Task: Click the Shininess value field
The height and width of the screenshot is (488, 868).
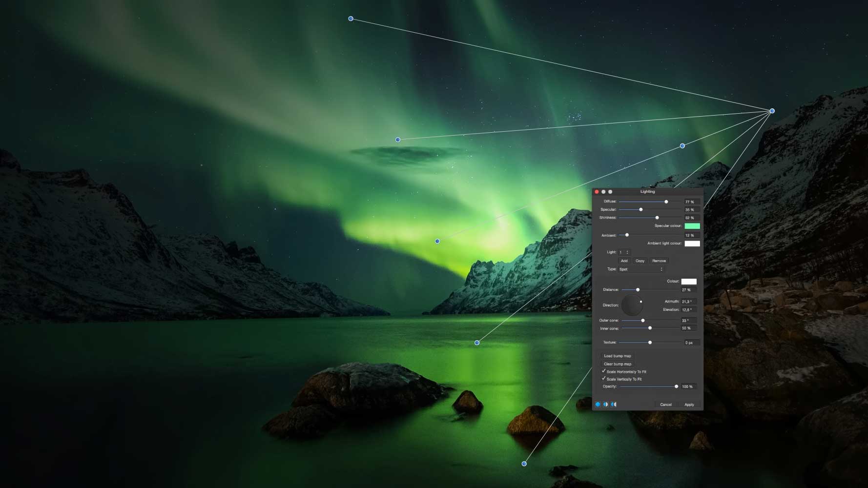Action: (692, 218)
